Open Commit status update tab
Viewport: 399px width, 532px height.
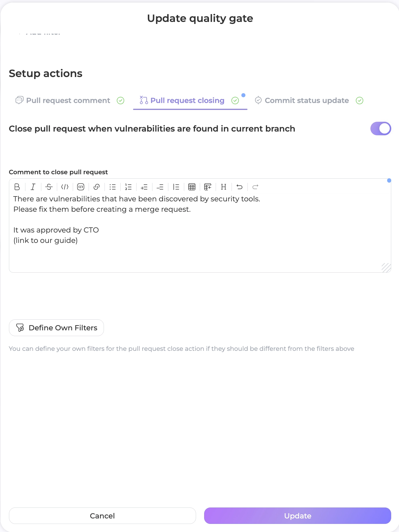(x=307, y=100)
